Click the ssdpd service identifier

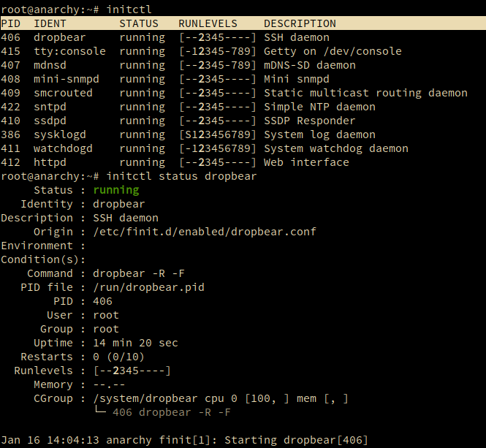[50, 121]
